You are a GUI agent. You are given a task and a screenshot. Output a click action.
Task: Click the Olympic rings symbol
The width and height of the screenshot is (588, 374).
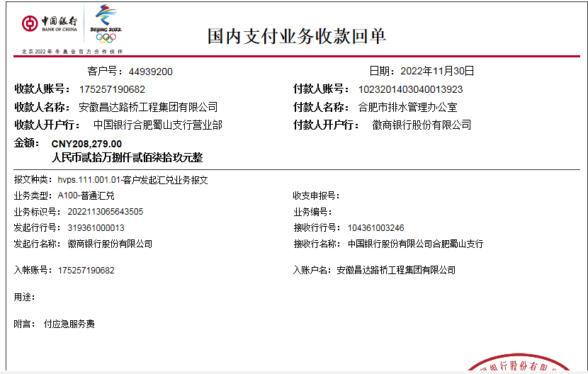coord(105,38)
